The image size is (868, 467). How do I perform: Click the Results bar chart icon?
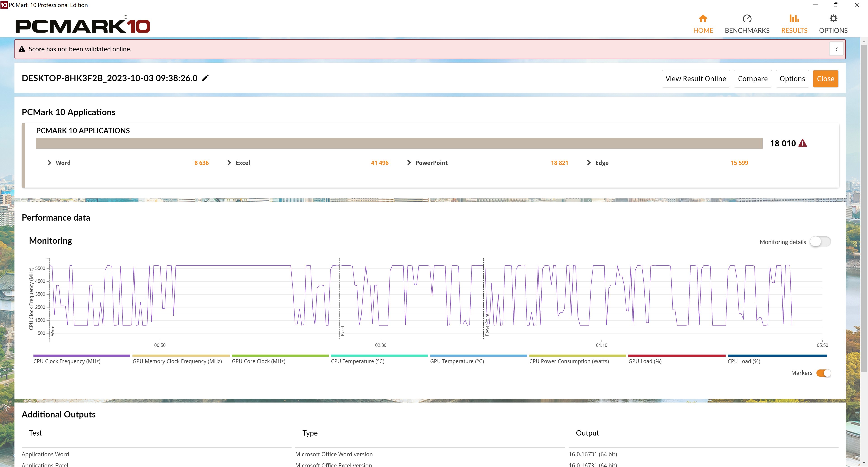tap(794, 18)
